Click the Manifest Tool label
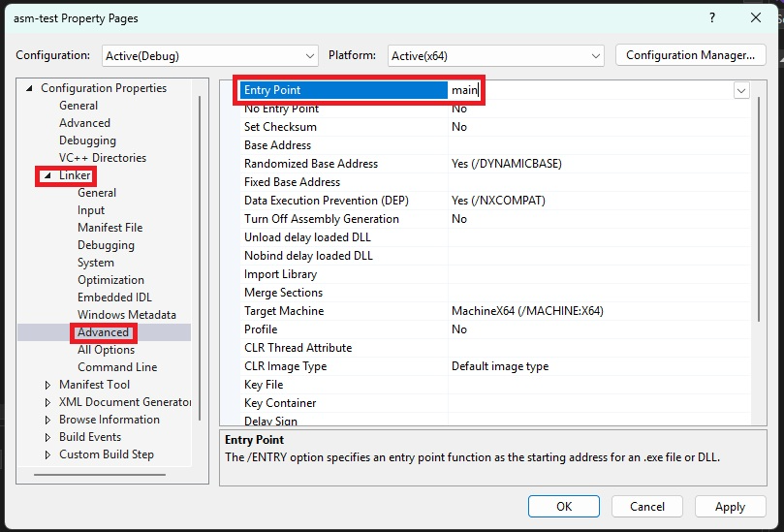 [x=94, y=385]
